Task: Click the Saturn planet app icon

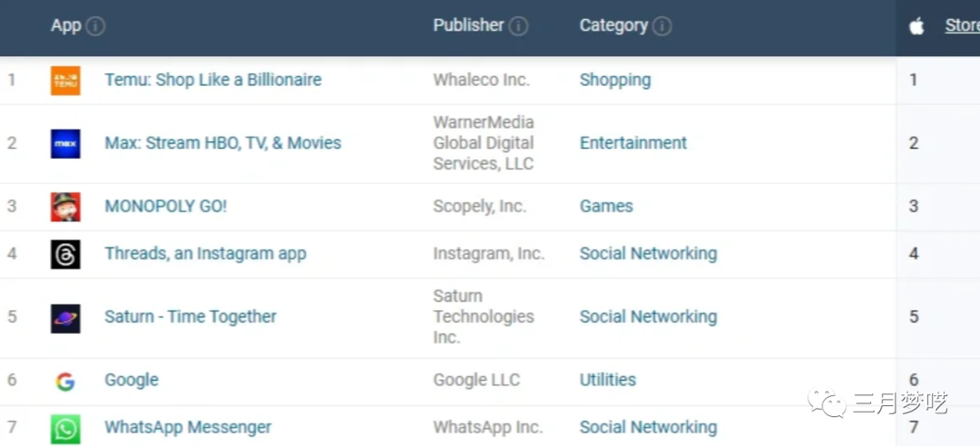Action: click(x=65, y=318)
